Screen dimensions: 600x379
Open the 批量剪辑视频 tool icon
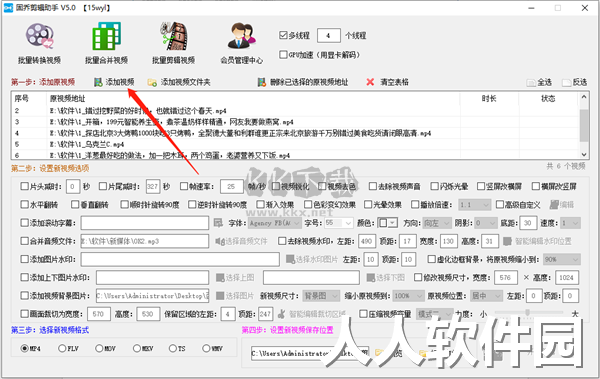click(174, 36)
